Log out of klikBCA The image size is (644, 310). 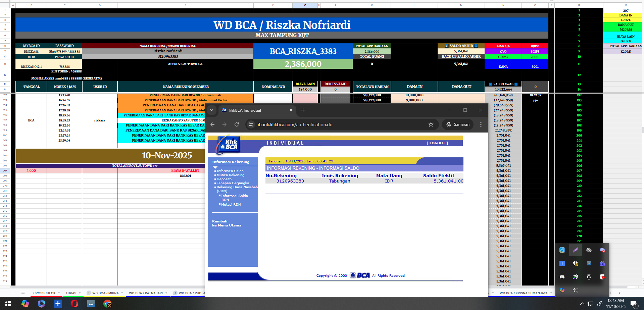pos(437,143)
